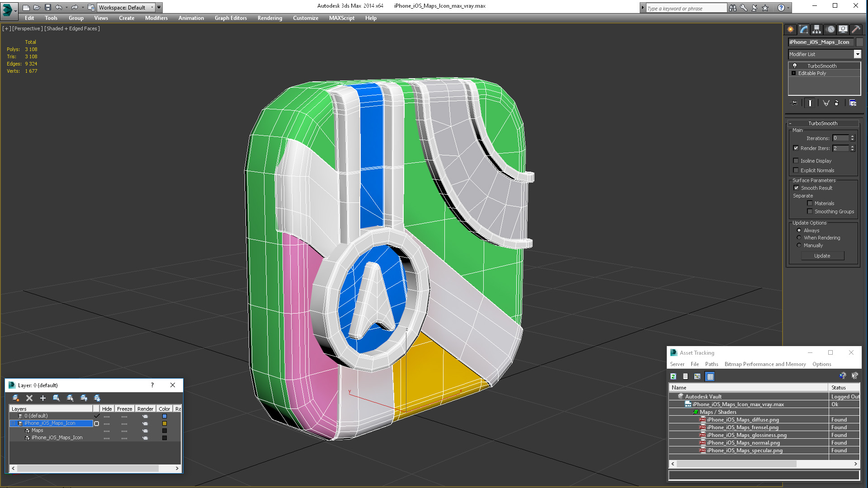Image resolution: width=868 pixels, height=488 pixels.
Task: Enable Separate by Materials checkbox
Action: point(810,203)
